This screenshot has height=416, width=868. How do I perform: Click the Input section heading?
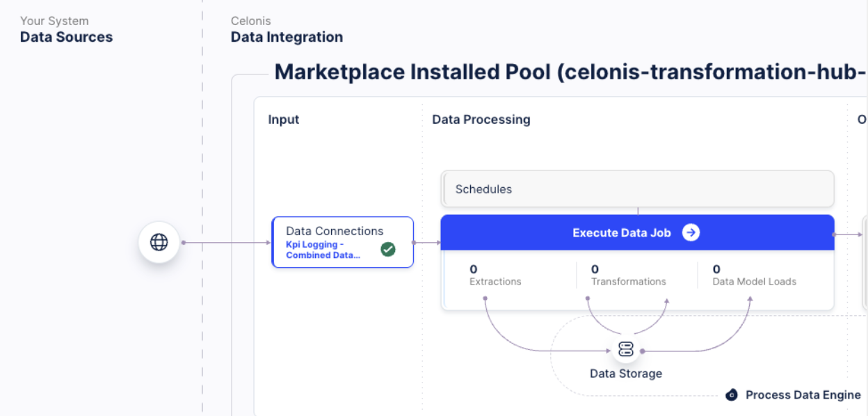(284, 120)
